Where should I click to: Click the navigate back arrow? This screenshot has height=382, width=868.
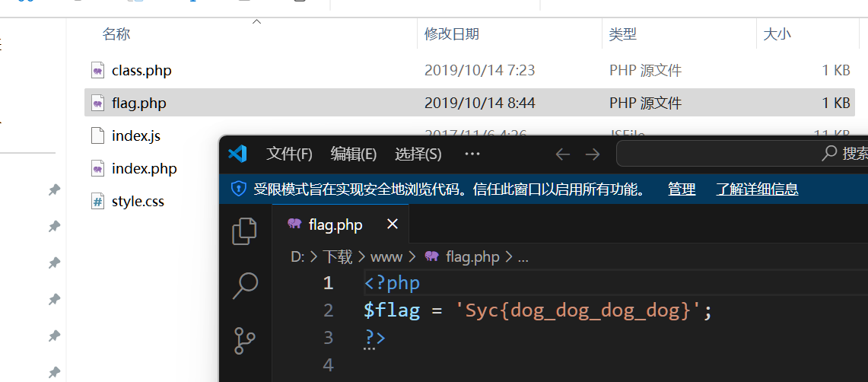pyautogui.click(x=562, y=154)
